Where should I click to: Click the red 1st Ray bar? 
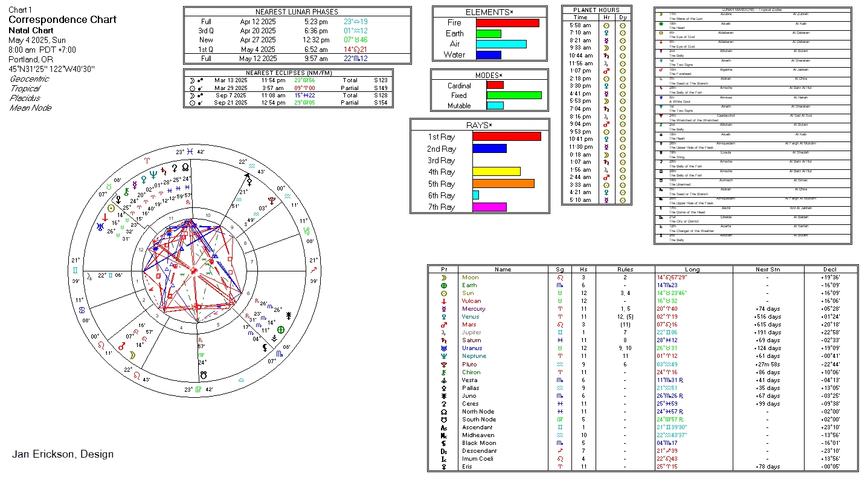(507, 137)
